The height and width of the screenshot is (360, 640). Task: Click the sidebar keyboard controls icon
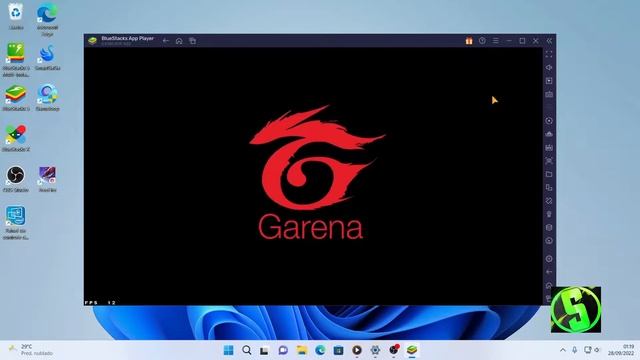tap(549, 94)
